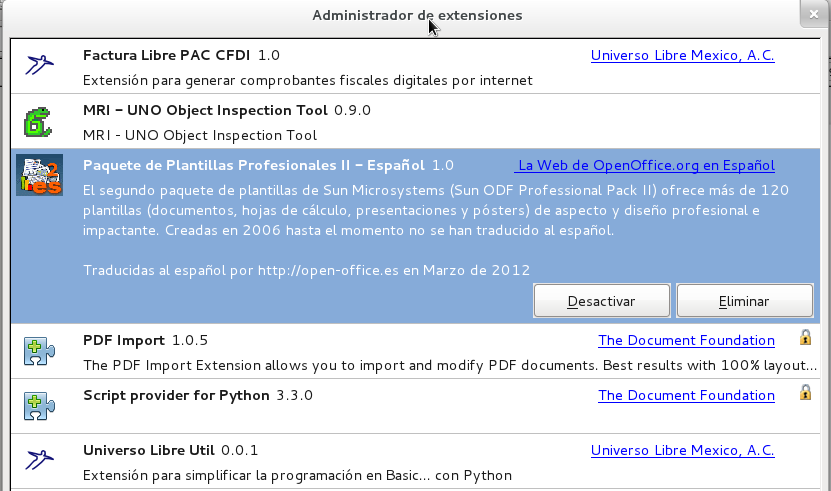
Task: Click 'Traducidas al español por' line
Action: [306, 270]
